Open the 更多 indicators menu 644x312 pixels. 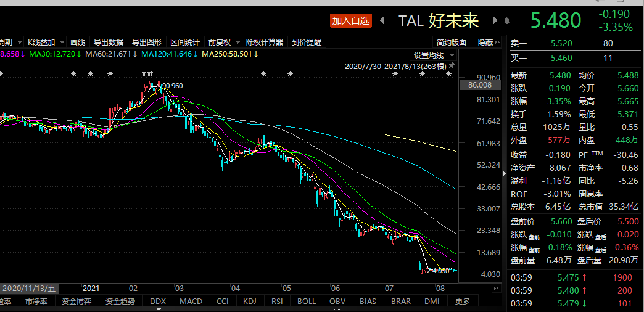pyautogui.click(x=463, y=302)
